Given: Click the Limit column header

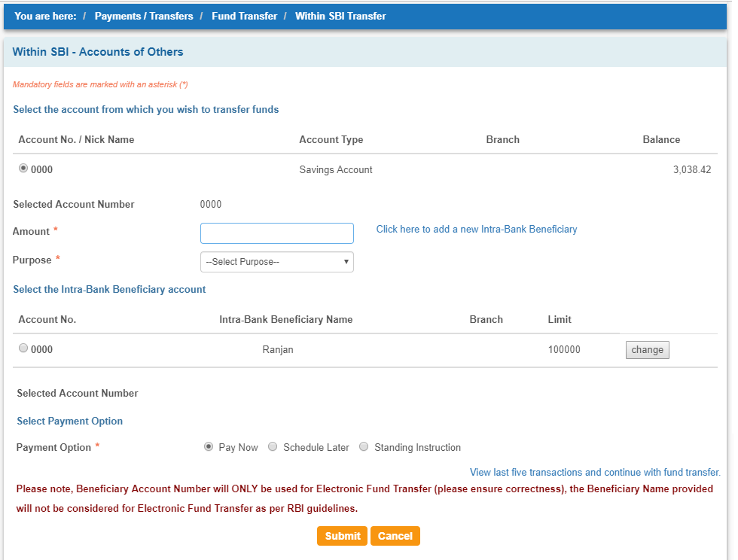Looking at the screenshot, I should (x=559, y=320).
